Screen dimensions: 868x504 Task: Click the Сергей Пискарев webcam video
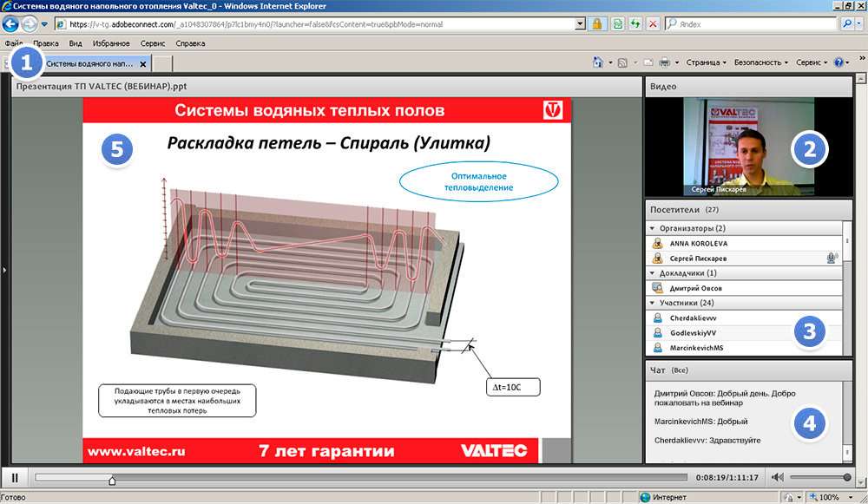click(x=749, y=147)
